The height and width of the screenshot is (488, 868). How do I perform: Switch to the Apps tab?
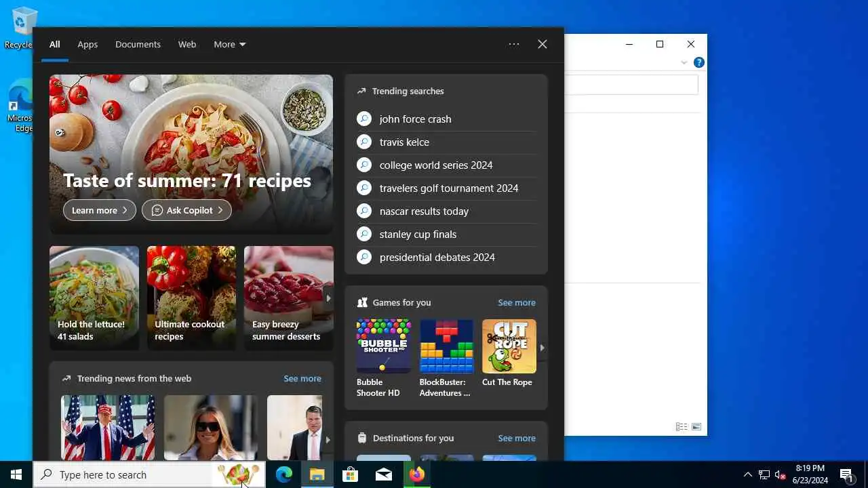point(87,44)
